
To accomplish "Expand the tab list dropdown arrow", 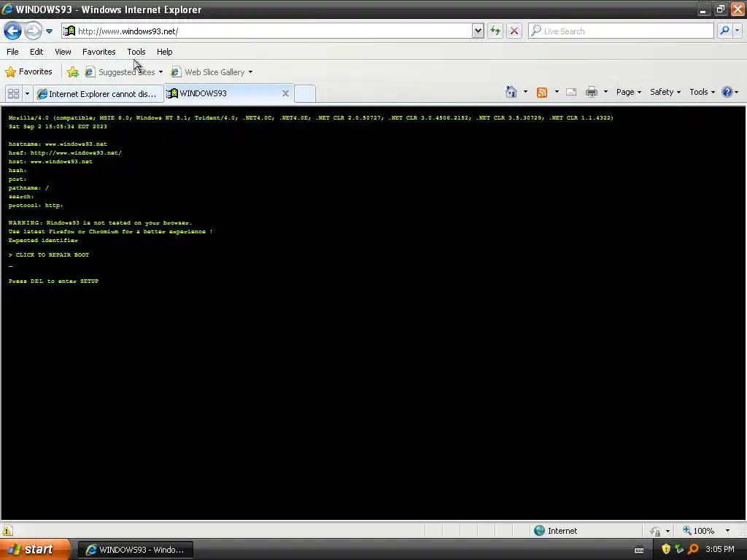I will coord(27,94).
